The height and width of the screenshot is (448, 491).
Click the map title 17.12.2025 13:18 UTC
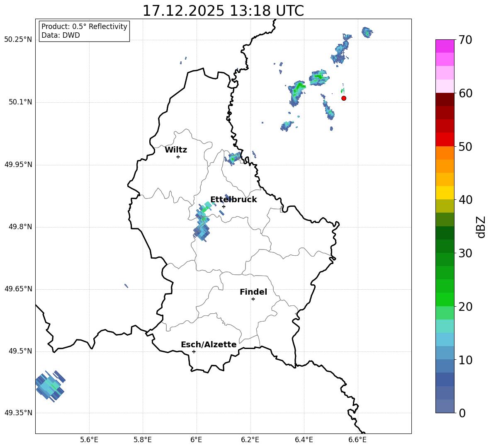click(x=223, y=11)
